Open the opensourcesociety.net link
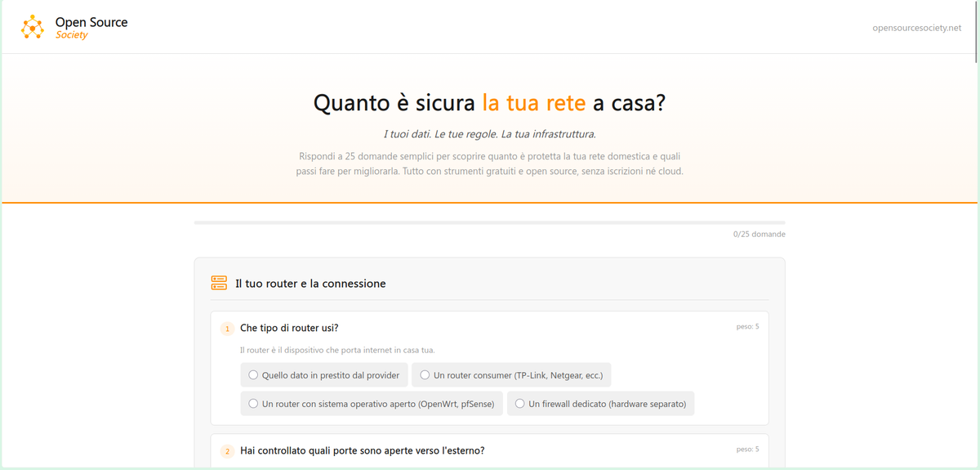The width and height of the screenshot is (980, 470). 917,28
